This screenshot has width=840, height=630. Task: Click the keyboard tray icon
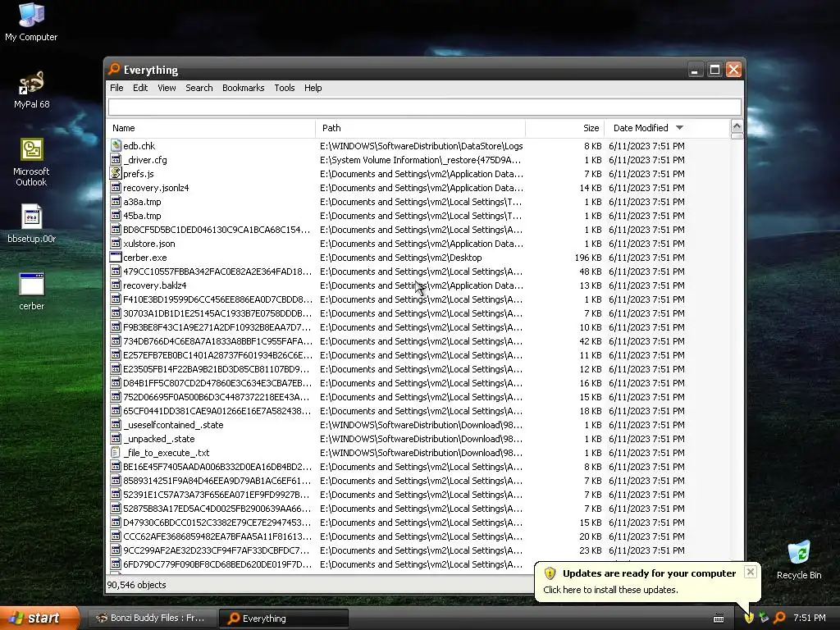point(719,619)
